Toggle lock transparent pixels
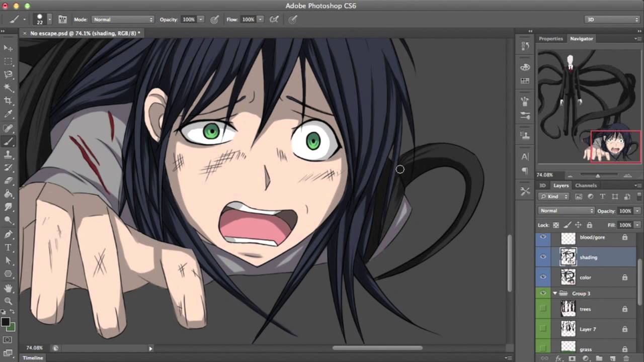 tap(556, 225)
